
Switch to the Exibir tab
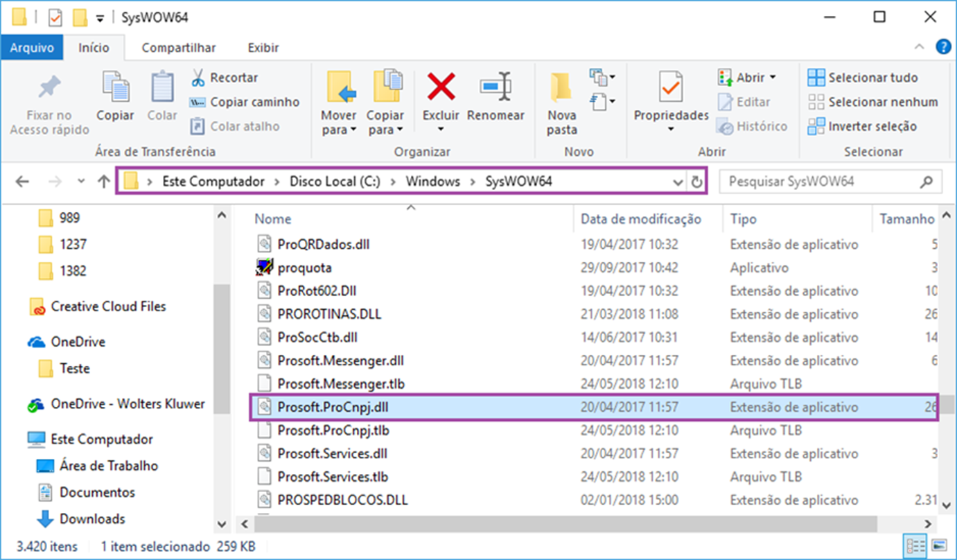263,48
